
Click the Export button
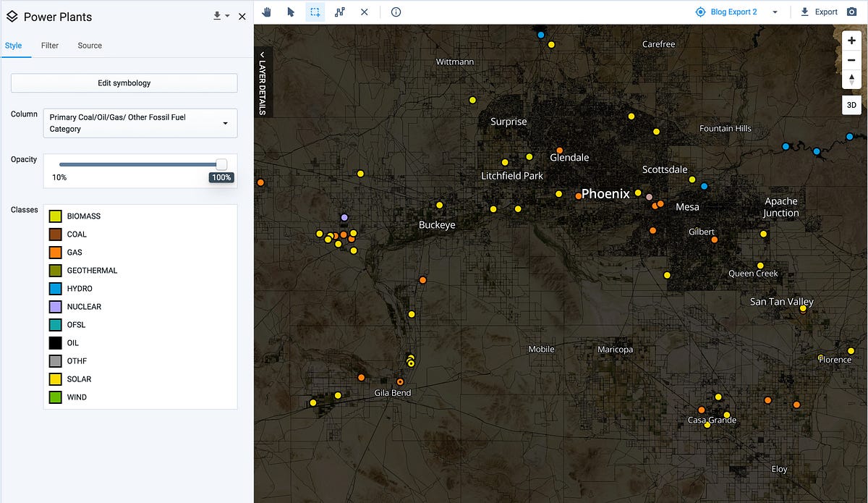pyautogui.click(x=819, y=12)
